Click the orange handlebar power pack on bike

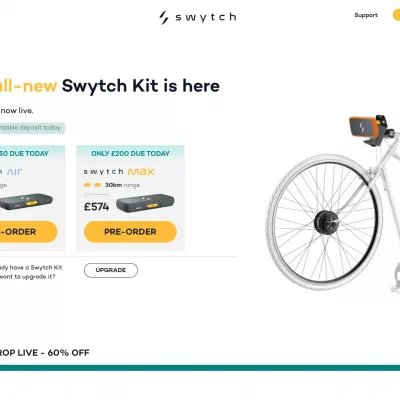coord(364,127)
